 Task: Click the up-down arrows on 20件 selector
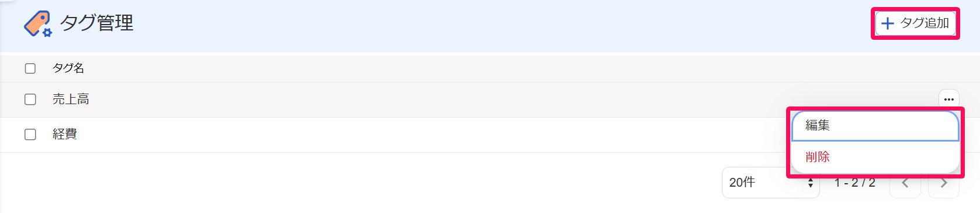[x=811, y=183]
